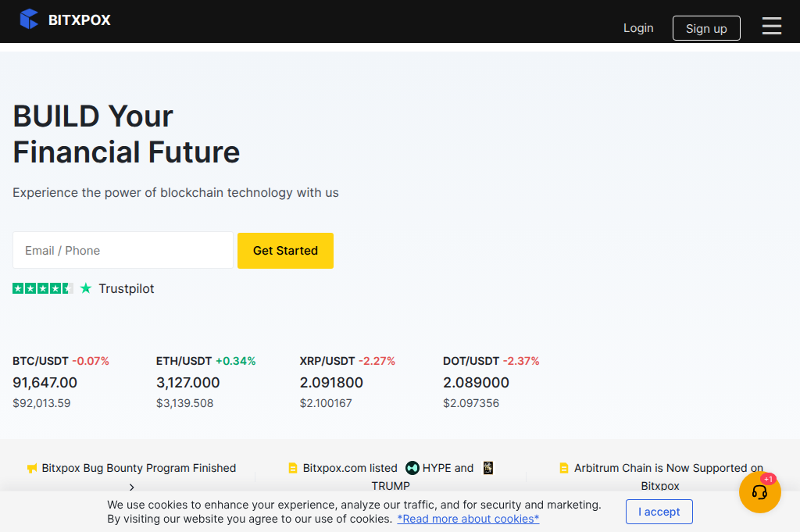The image size is (800, 532).
Task: Click the Login link
Action: coord(637,27)
